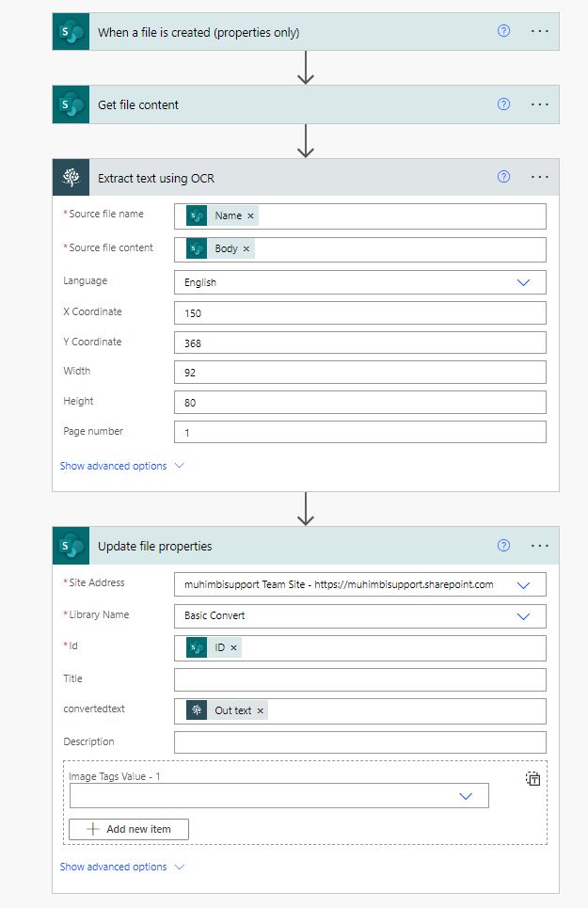Expand the Site Address dropdown
The image size is (588, 908).
pos(524,585)
